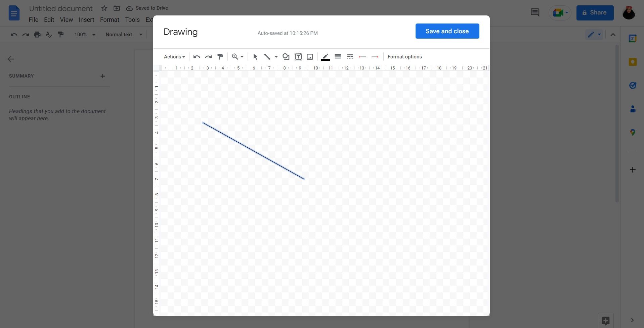Insert an image into the drawing
This screenshot has width=644, height=328.
tap(309, 56)
